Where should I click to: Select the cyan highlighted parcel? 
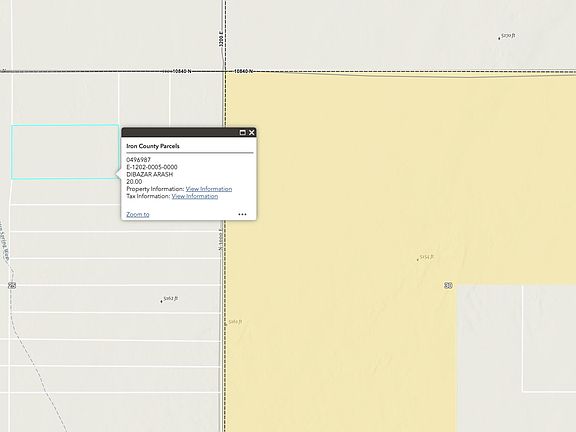65,152
